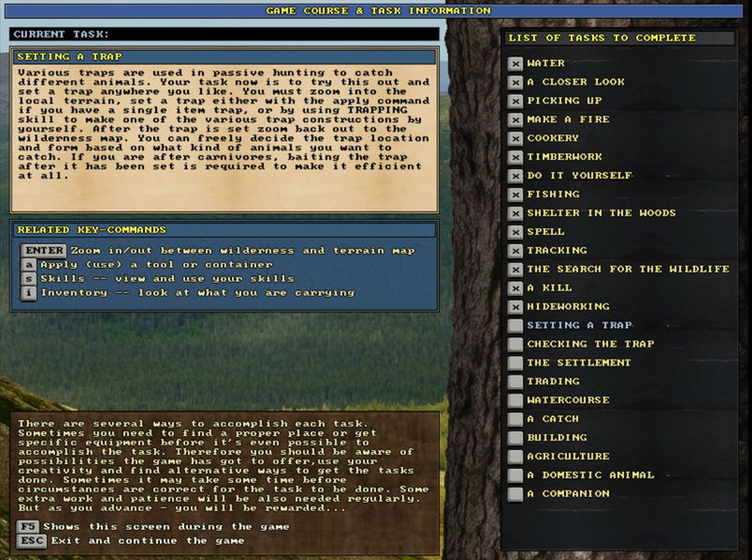The image size is (752, 560).
Task: Click the Setting a Trap heading bar
Action: 225,57
